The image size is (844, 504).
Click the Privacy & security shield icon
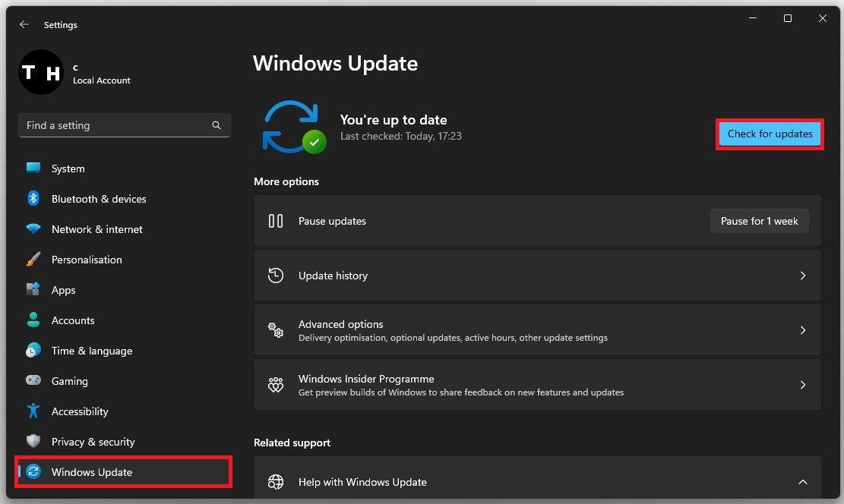click(x=33, y=442)
